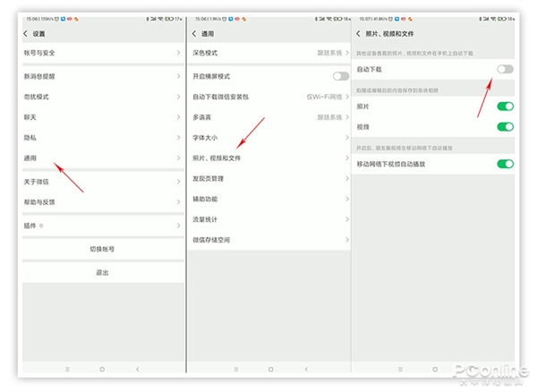Toggle 开启横屏模式 switch

[x=340, y=76]
